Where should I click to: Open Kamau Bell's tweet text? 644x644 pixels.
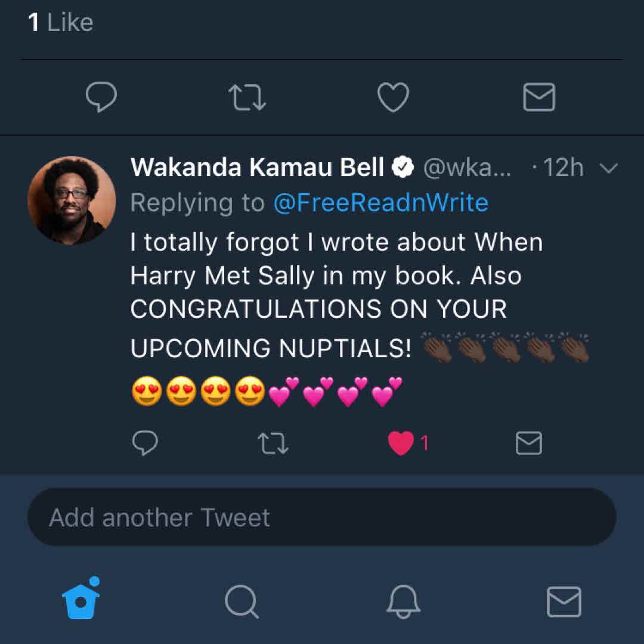coord(334,275)
